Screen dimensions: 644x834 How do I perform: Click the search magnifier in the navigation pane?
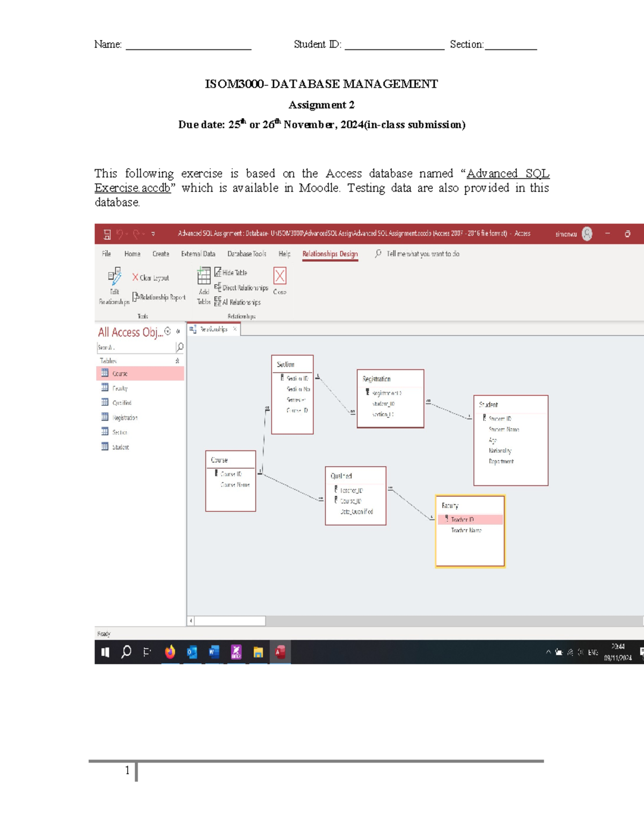(x=180, y=348)
